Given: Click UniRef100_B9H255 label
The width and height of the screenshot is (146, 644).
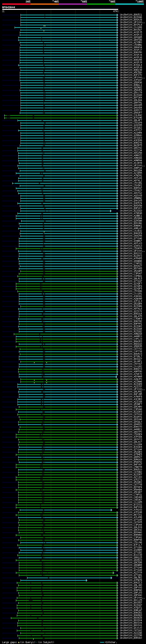Looking at the screenshot, I should tap(131, 60).
